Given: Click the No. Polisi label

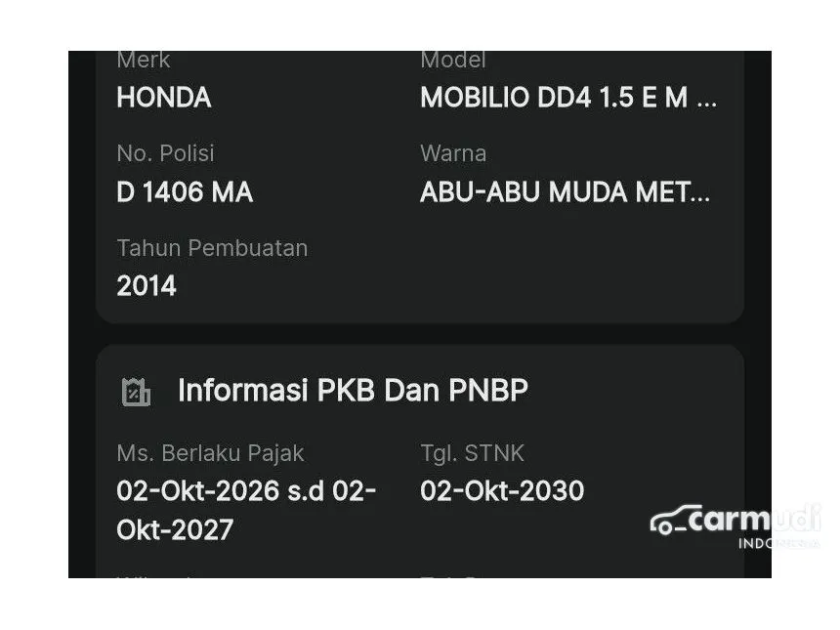Looking at the screenshot, I should tap(165, 153).
